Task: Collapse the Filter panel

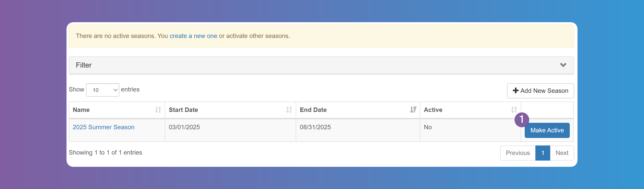Action: point(321,65)
